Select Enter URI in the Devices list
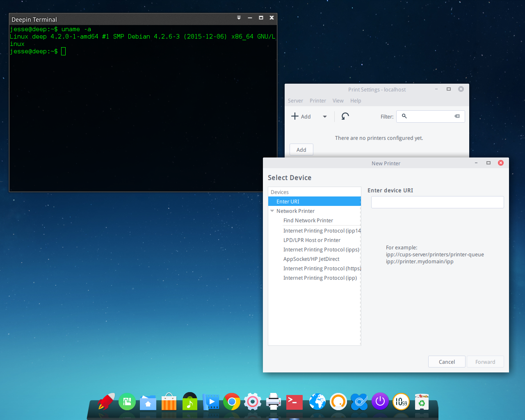525x420 pixels. coord(315,201)
